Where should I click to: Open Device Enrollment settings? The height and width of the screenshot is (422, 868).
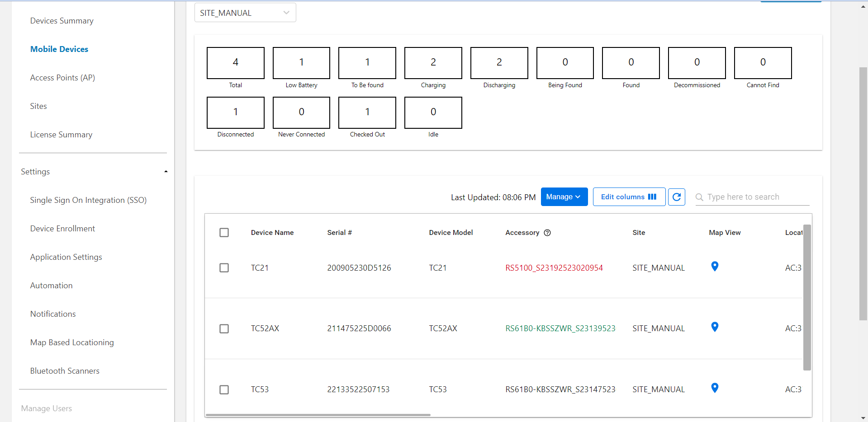pyautogui.click(x=62, y=229)
